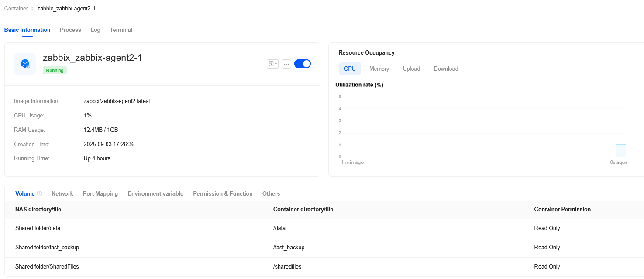The image size is (644, 279).
Task: Select the Shared folder/fast_backup row
Action: [x=47, y=247]
